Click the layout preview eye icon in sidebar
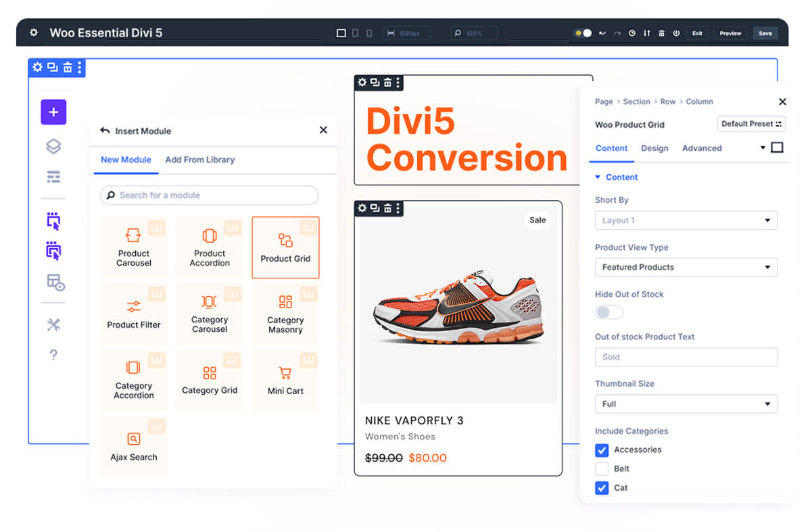Screen dimensions: 812x532 tap(55, 283)
